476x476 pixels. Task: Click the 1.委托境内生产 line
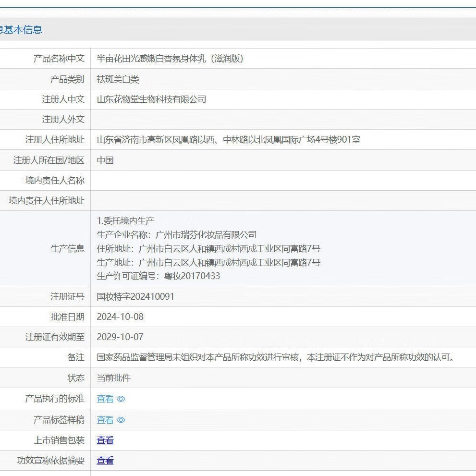(x=125, y=221)
